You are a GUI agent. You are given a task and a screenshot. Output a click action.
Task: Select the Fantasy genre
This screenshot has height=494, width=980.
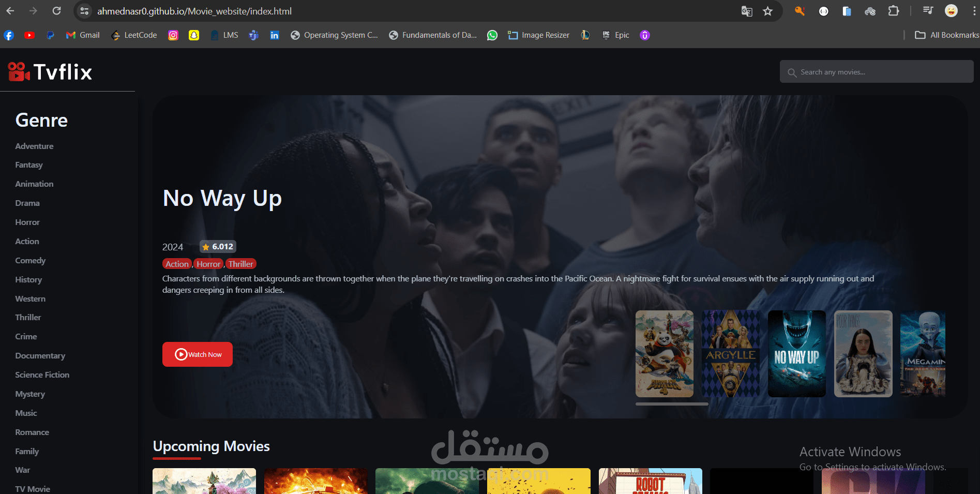(x=29, y=165)
